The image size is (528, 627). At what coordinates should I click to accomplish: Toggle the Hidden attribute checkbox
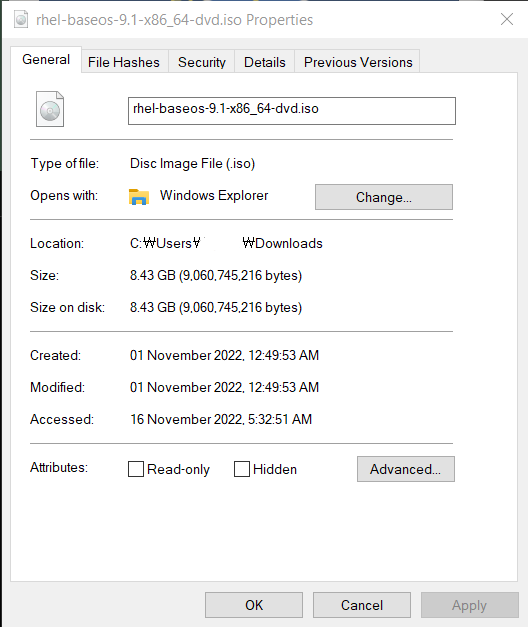[242, 469]
